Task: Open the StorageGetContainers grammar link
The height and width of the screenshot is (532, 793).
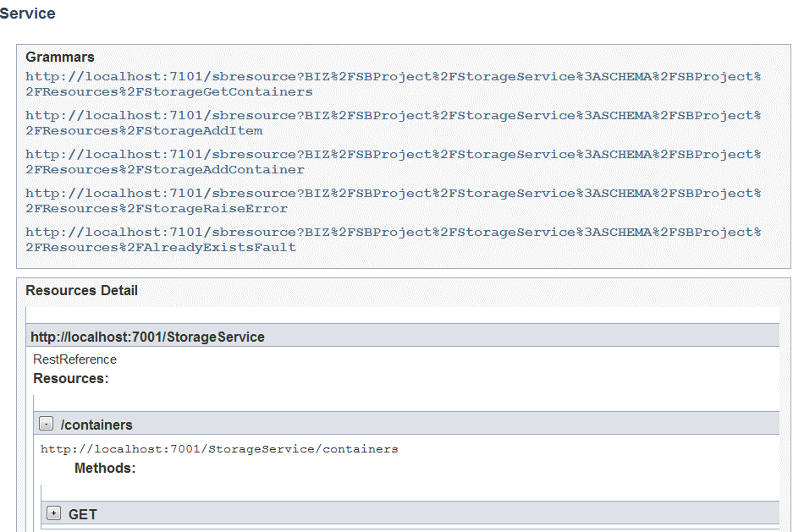Action: coord(393,85)
